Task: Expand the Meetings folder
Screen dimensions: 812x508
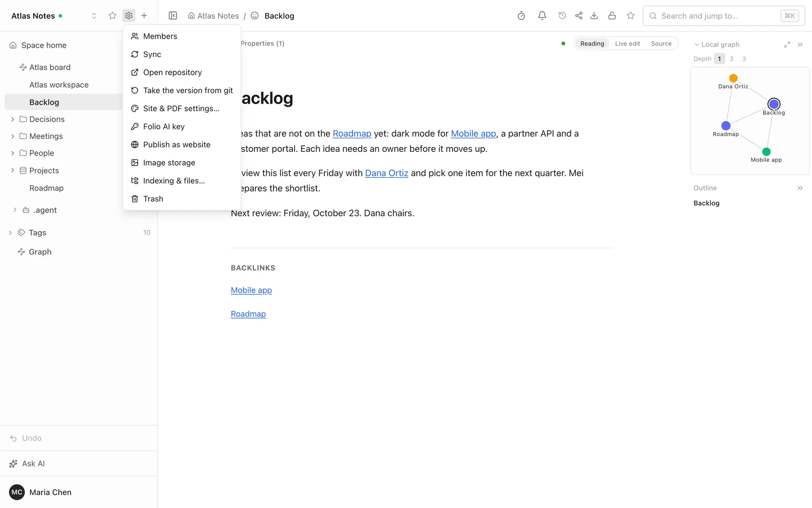Action: click(x=13, y=136)
